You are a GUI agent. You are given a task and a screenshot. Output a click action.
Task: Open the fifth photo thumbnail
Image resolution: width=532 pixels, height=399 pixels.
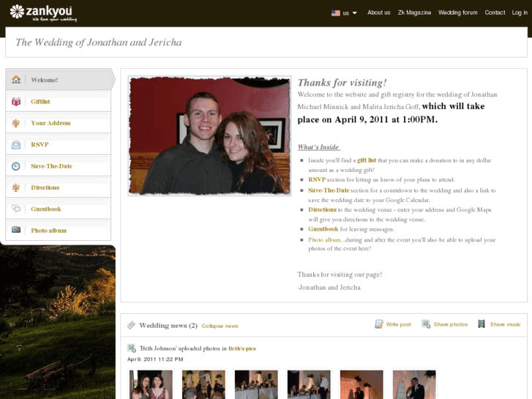point(361,384)
